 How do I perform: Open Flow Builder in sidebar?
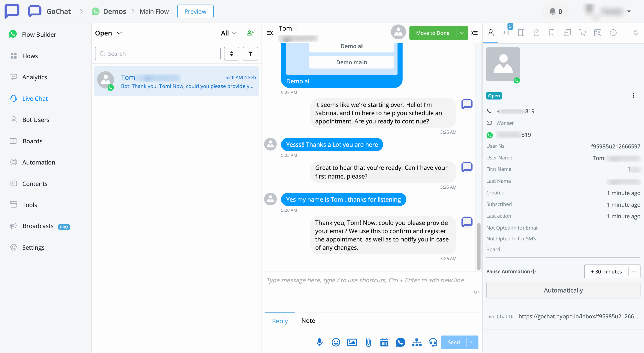pos(32,34)
